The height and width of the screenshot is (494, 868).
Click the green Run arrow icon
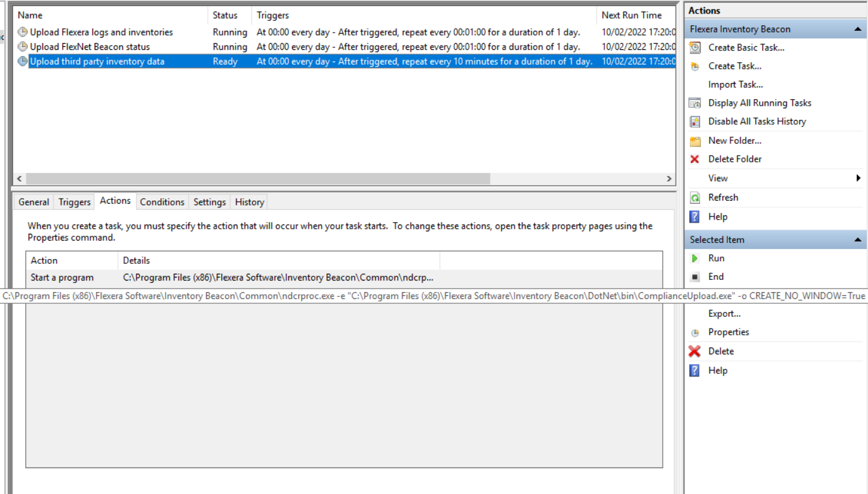click(695, 258)
